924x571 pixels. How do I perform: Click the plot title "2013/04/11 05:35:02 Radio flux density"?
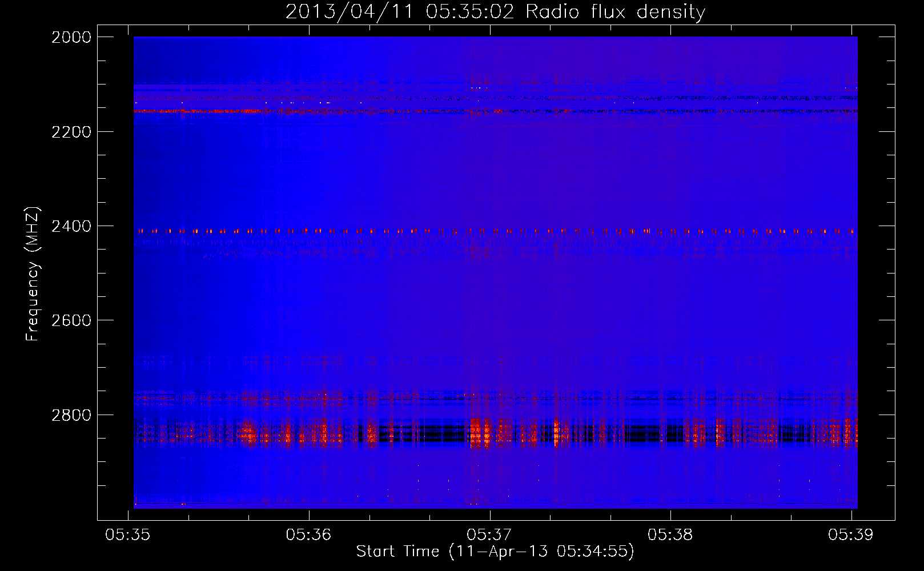click(x=495, y=11)
